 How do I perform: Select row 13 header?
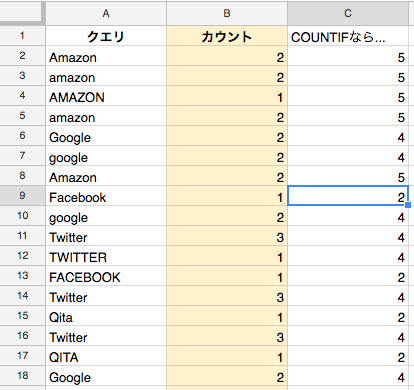22,276
